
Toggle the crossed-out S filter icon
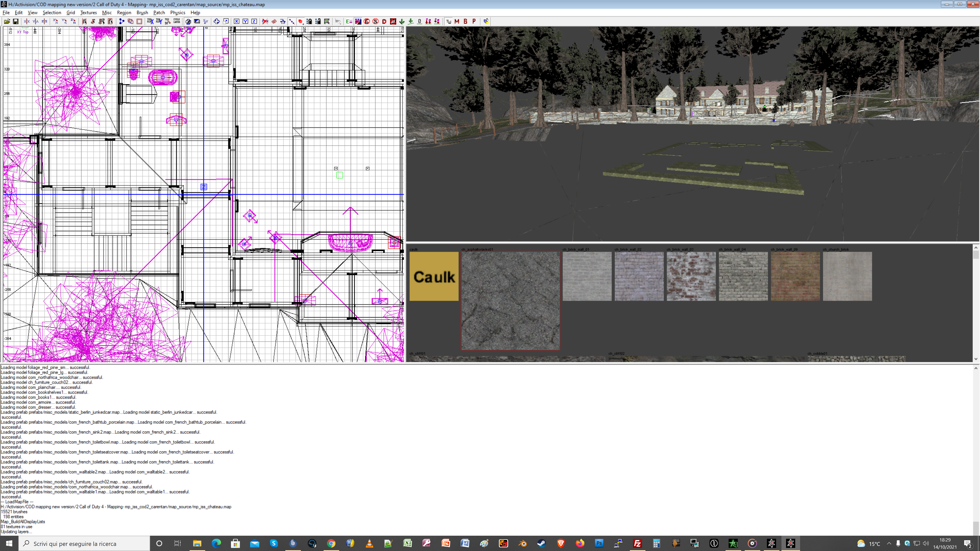point(375,21)
